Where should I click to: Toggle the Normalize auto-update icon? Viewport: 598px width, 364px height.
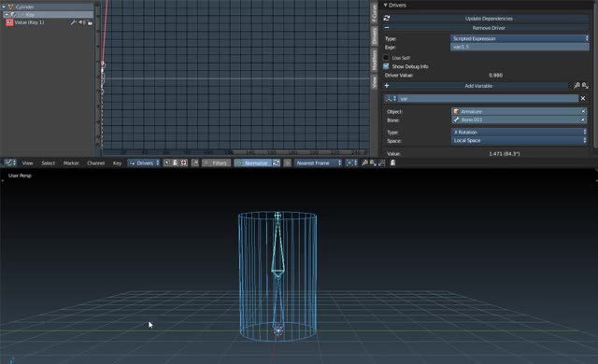pyautogui.click(x=277, y=162)
